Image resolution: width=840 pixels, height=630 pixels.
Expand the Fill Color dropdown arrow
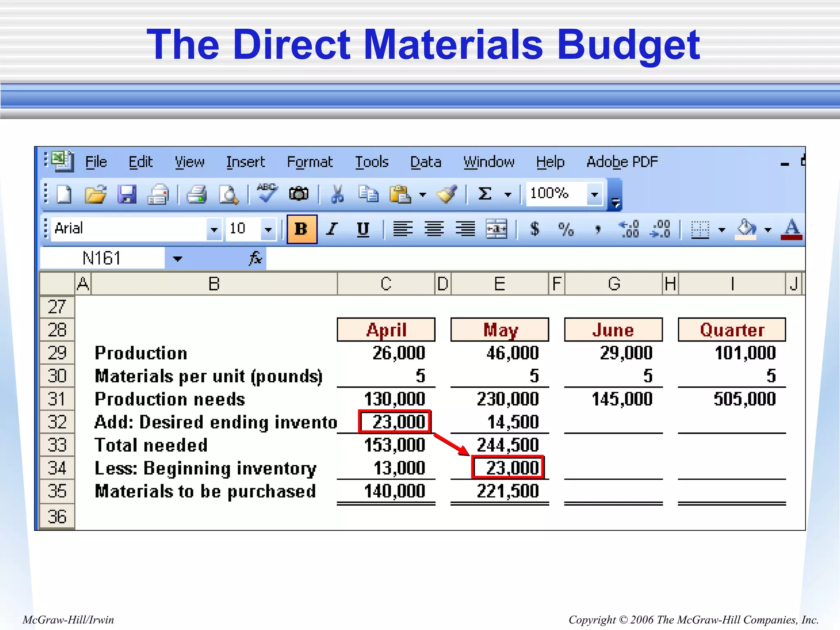pos(768,230)
